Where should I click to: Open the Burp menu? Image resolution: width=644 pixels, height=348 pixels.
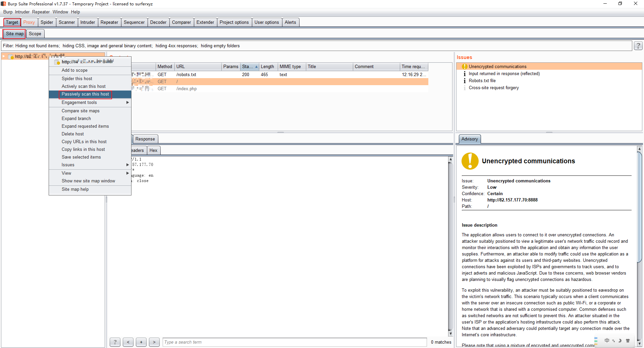tap(8, 12)
